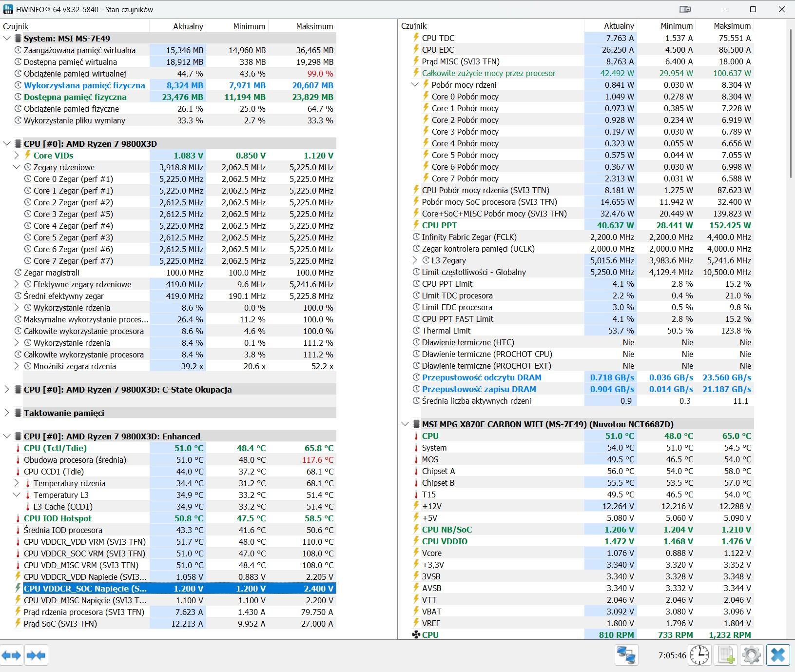This screenshot has height=672, width=795.
Task: Expand the C-State Okupacja sensor group
Action: coord(7,390)
